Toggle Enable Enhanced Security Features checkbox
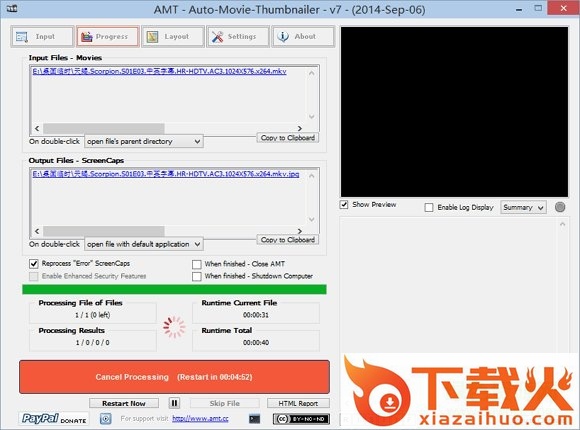580x430 pixels. pyautogui.click(x=34, y=276)
